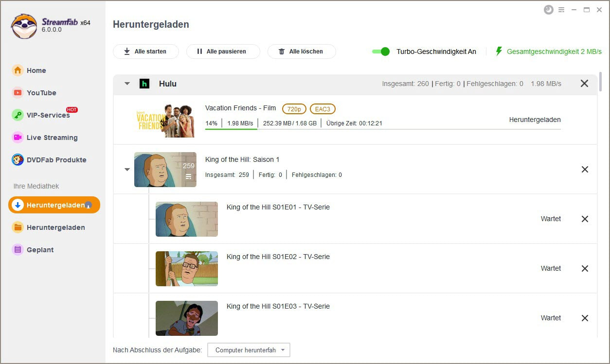Click the title "King of the Hill S01E03 - TV-Serie"
Viewport: 610px width, 364px height.
(278, 306)
